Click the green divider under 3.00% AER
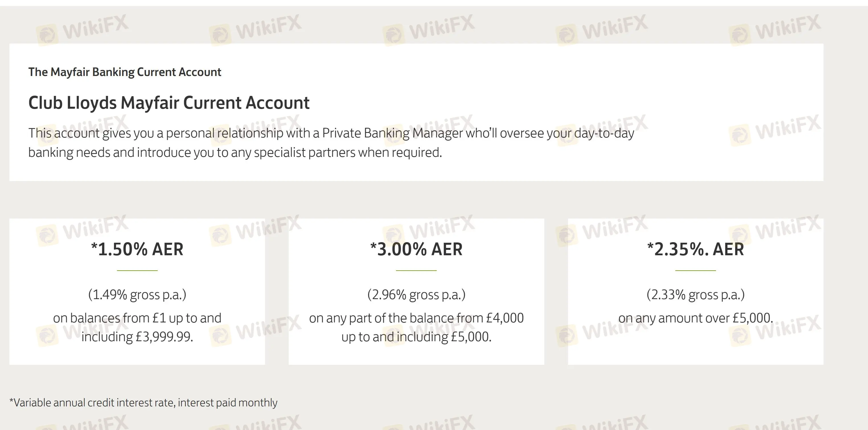Image resolution: width=868 pixels, height=430 pixels. 416,270
